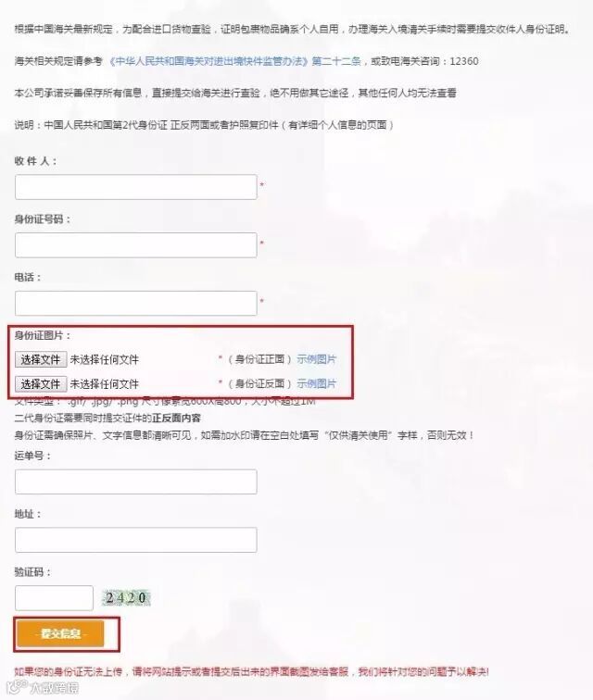This screenshot has width=593, height=700.
Task: Choose file for ID card front side
Action: [x=41, y=359]
